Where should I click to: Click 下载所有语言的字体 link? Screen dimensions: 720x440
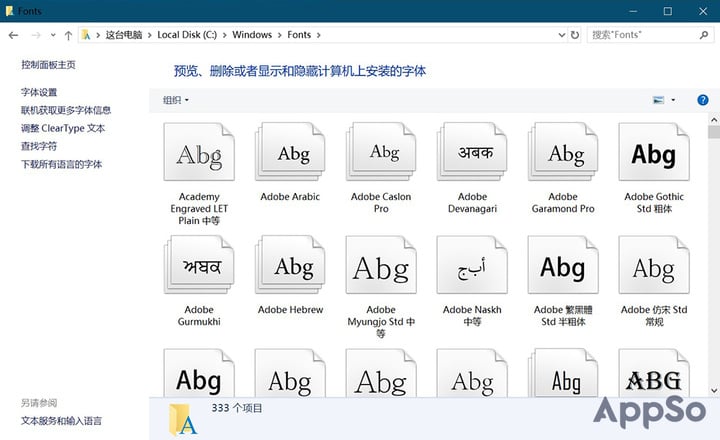62,164
